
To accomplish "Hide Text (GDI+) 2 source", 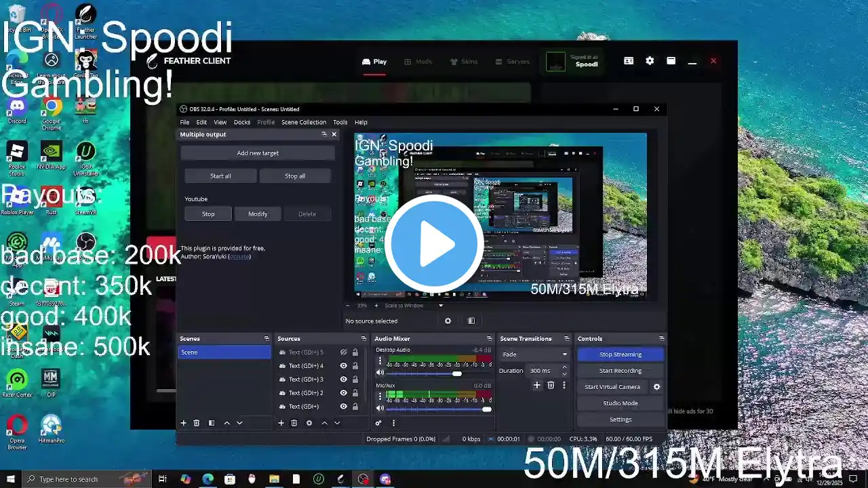I will [x=343, y=393].
